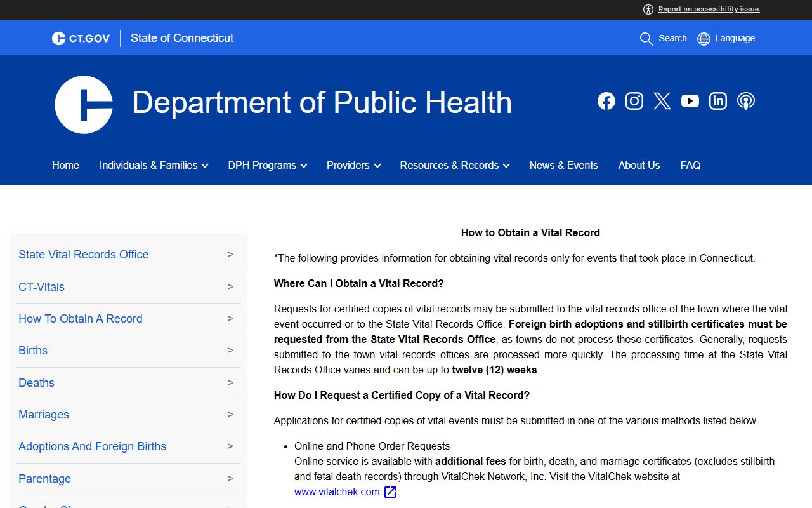This screenshot has width=812, height=508.
Task: Click the arrow beside How To Obtain A Record
Action: (x=230, y=319)
